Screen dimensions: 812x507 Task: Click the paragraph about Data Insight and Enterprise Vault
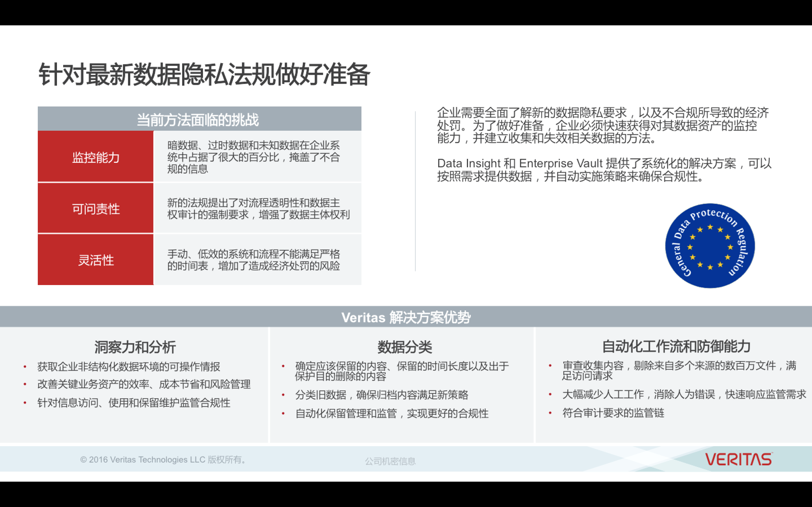point(604,170)
